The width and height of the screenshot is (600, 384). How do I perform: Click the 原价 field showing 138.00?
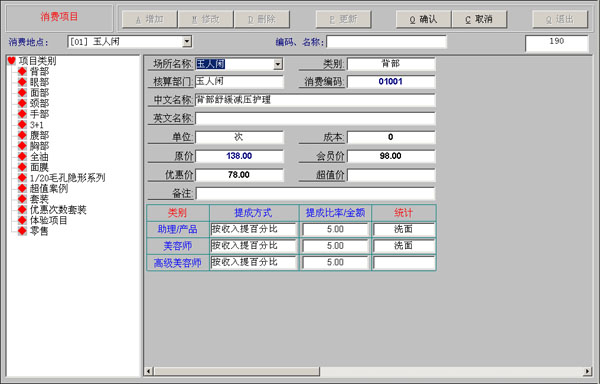point(239,156)
